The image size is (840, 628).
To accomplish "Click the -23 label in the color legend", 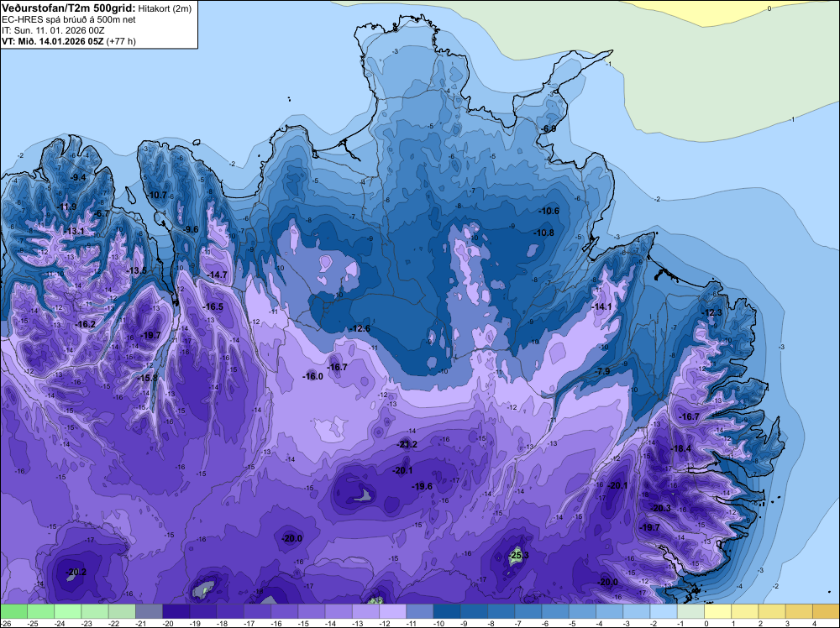I will (87, 624).
